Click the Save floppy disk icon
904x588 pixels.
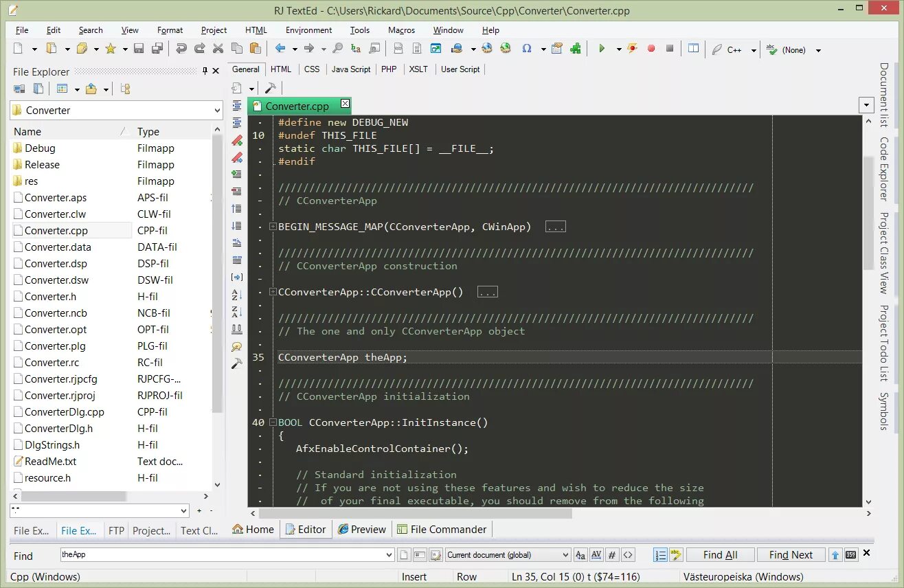pos(139,49)
